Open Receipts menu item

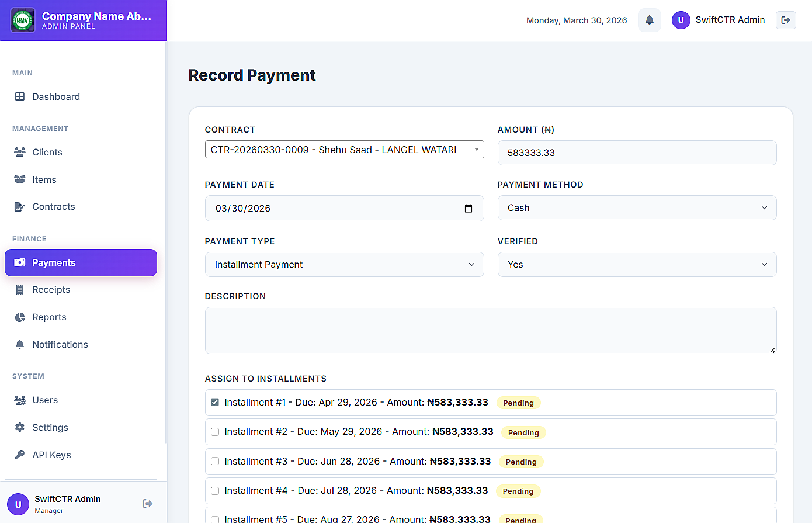tap(81, 289)
